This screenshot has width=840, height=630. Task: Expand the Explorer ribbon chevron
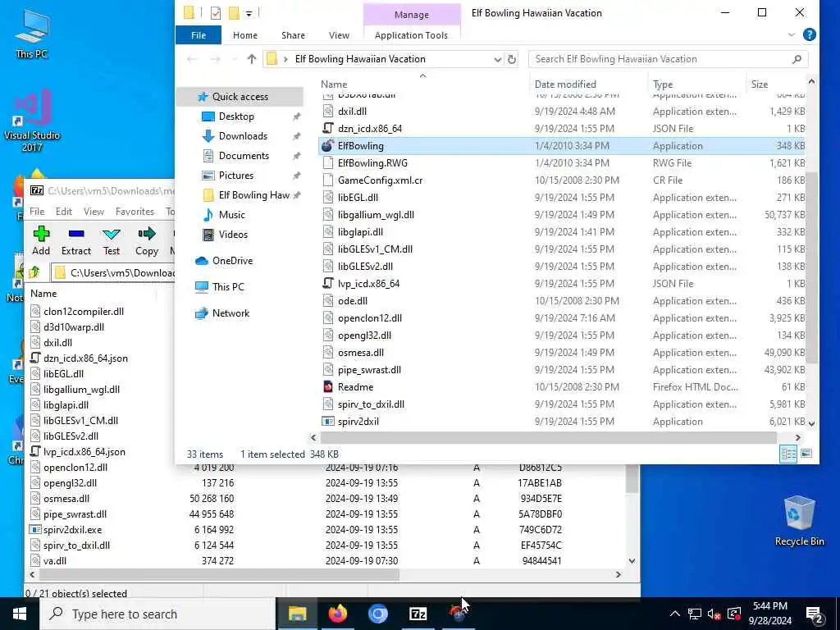tap(792, 34)
